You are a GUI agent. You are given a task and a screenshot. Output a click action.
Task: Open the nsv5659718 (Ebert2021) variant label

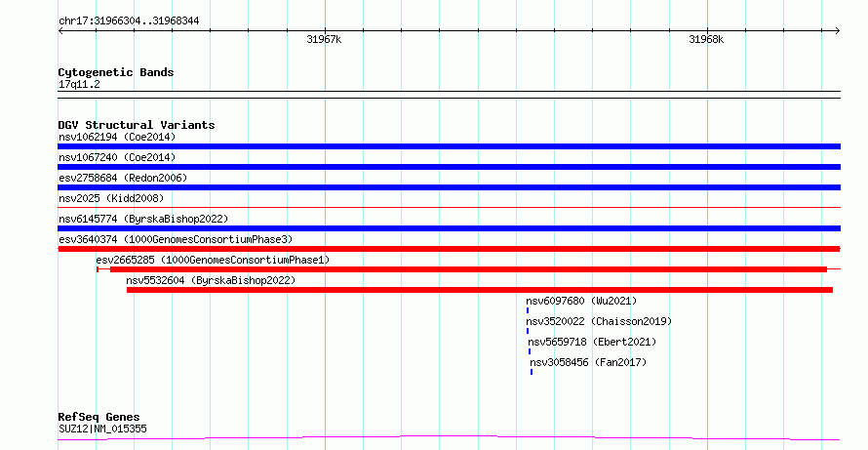592,342
